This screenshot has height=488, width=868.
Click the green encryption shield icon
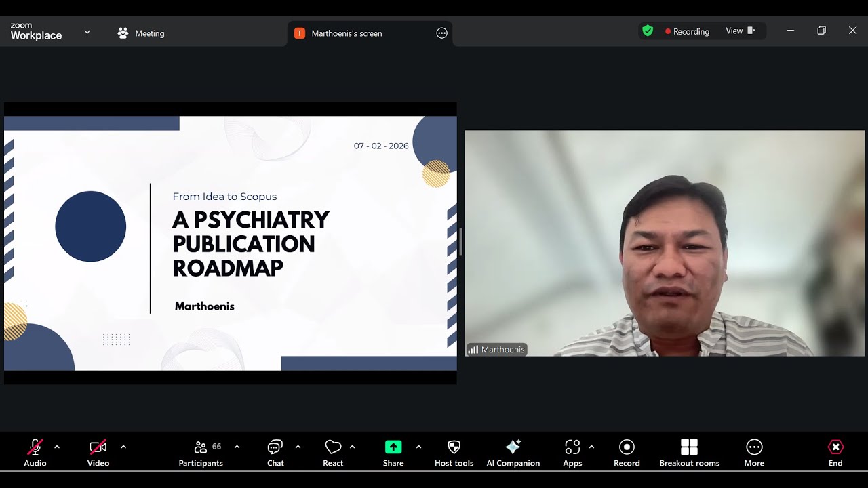pyautogui.click(x=648, y=31)
